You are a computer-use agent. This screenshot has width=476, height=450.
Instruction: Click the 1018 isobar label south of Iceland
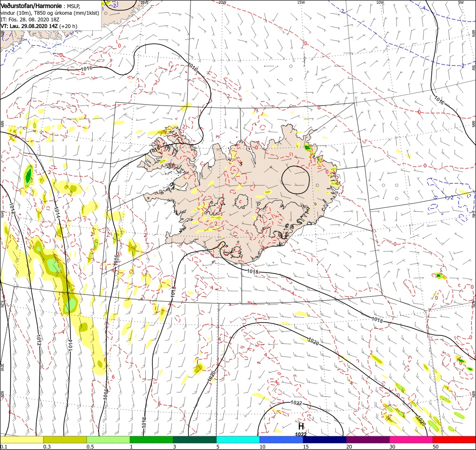[x=253, y=271]
